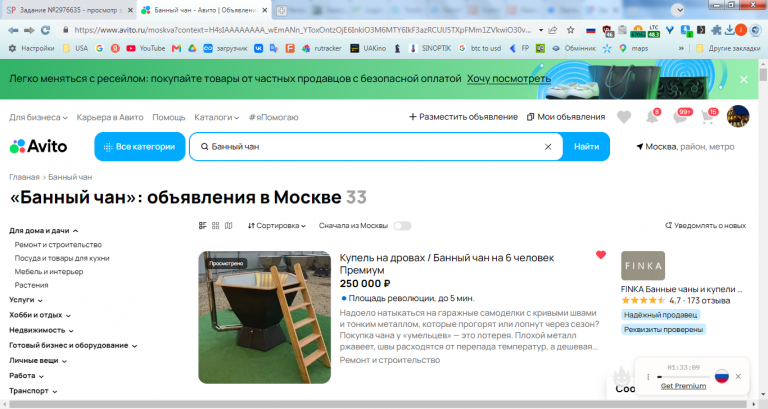Viewport: 768px width, 409px height.
Task: Expand 'Готовый бизнес и оборудование' category
Action: coord(73,345)
